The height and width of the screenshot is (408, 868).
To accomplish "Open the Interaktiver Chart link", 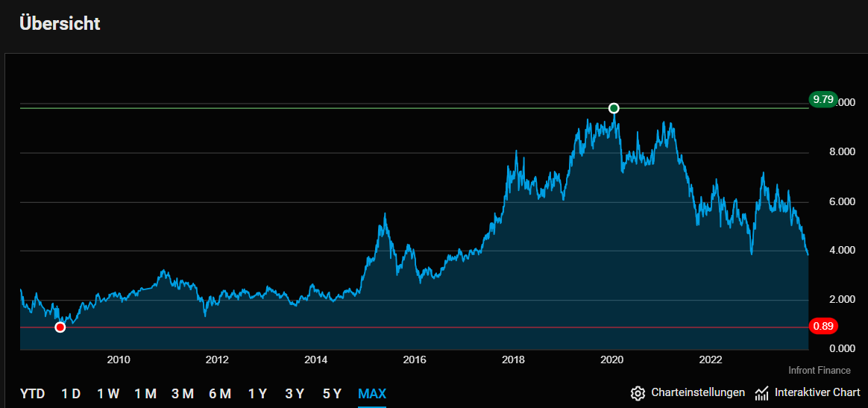I will pos(817,392).
